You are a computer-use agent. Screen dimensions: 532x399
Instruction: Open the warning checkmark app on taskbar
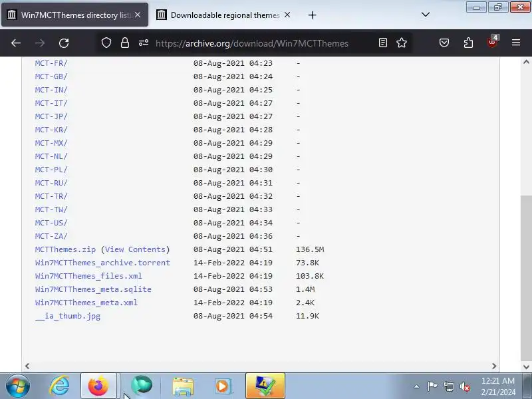tap(265, 386)
